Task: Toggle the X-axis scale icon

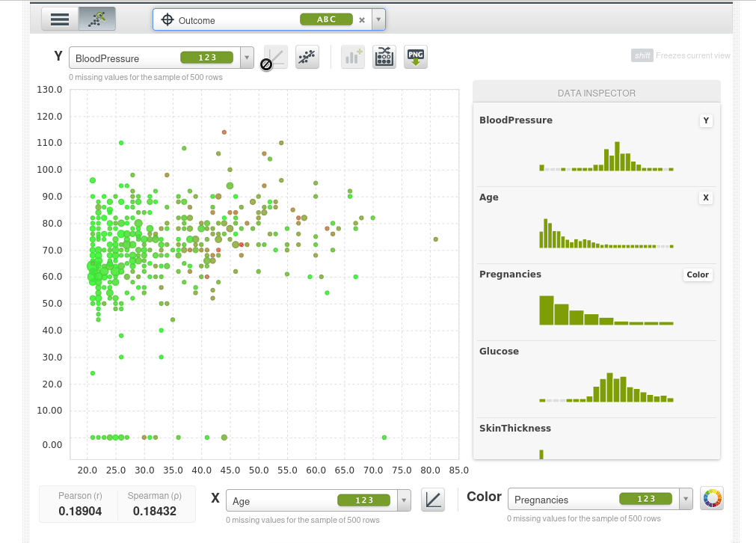Action: coord(433,500)
